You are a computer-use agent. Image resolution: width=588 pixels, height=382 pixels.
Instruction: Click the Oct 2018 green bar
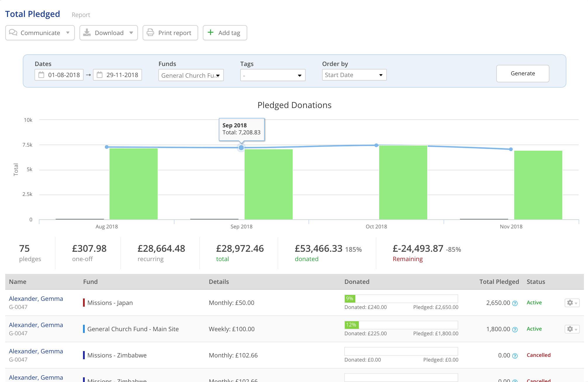pyautogui.click(x=403, y=183)
